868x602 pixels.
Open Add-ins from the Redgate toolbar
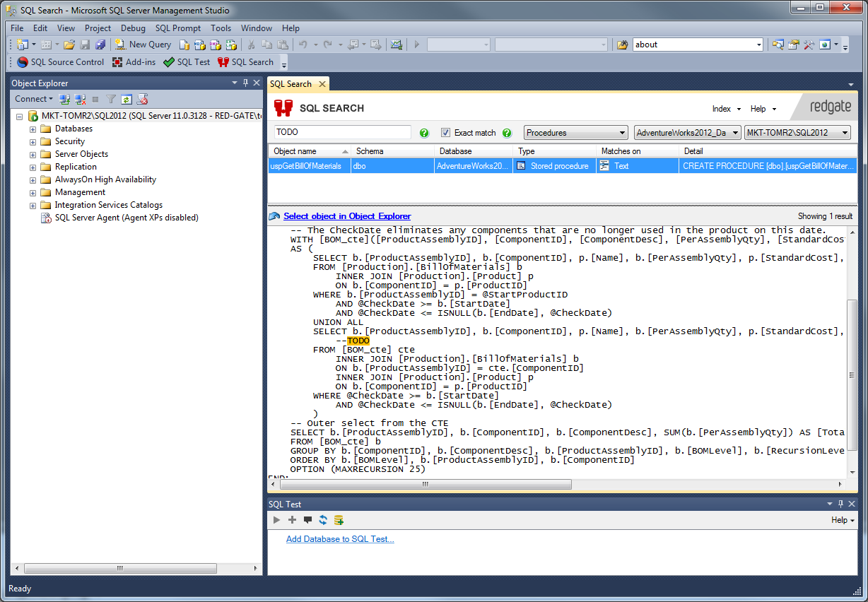pos(134,62)
